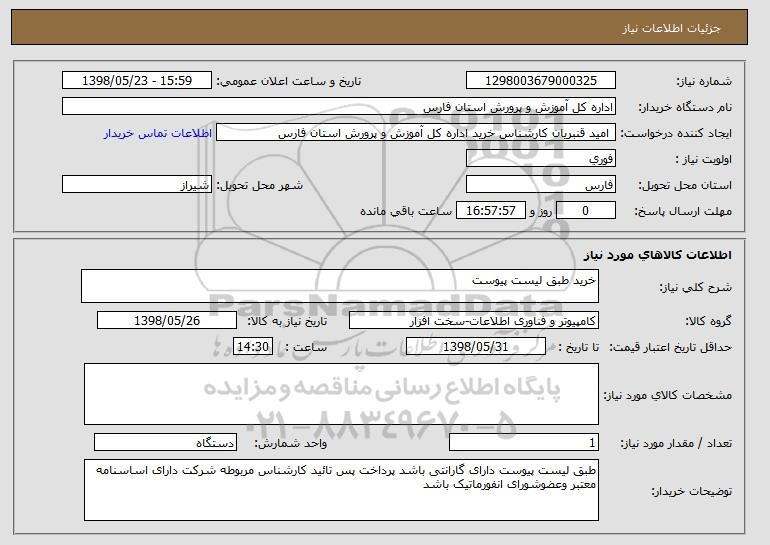Image resolution: width=770 pixels, height=545 pixels.
Task: Click the label مهلت ارسال پاسخ
Action: click(683, 211)
